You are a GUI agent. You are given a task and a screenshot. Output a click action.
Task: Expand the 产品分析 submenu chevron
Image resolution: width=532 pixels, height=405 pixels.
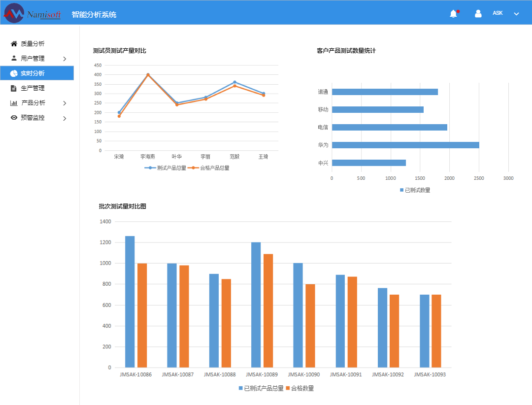click(x=65, y=103)
